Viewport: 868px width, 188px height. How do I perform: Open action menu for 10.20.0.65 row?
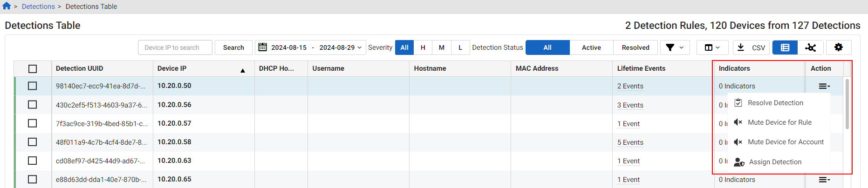[x=824, y=180]
